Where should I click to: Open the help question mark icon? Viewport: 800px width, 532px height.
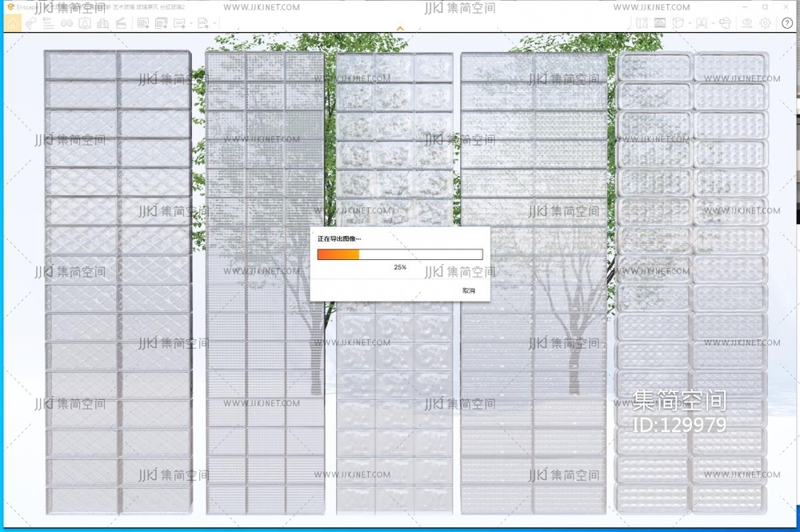tap(787, 23)
